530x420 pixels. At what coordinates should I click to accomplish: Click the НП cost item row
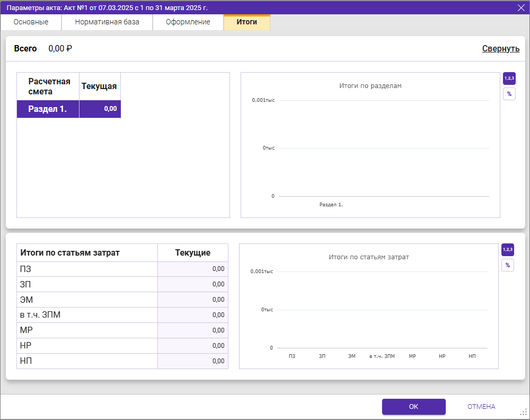tap(87, 361)
